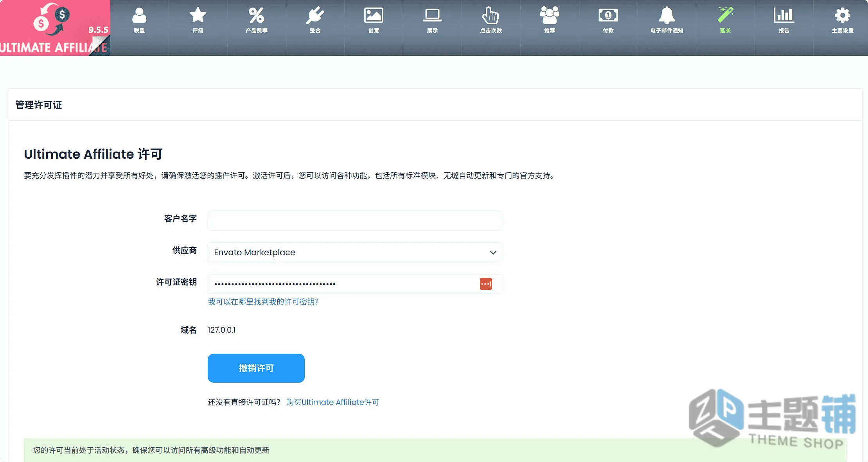This screenshot has width=868, height=462.
Task: Click the license description paragraph starting 要充分发挥
Action: (x=290, y=175)
